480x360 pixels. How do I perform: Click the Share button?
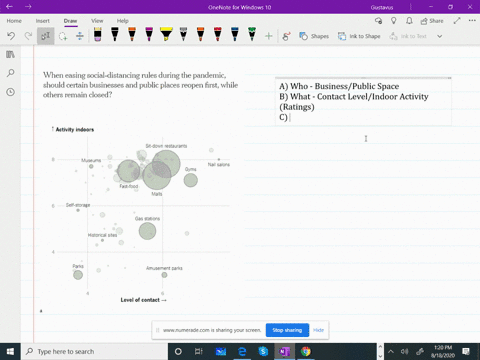pyautogui.click(x=432, y=21)
